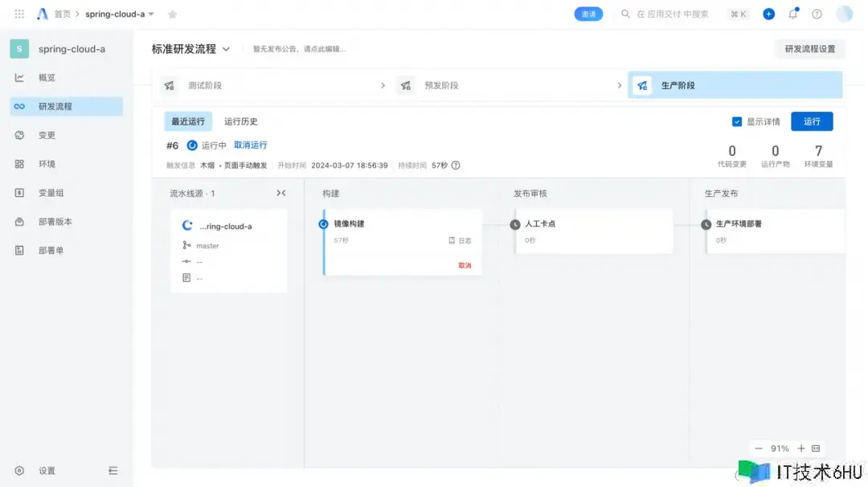Viewport: 868px width, 487px height.
Task: Expand the 标准研发流程 dropdown
Action: [227, 49]
